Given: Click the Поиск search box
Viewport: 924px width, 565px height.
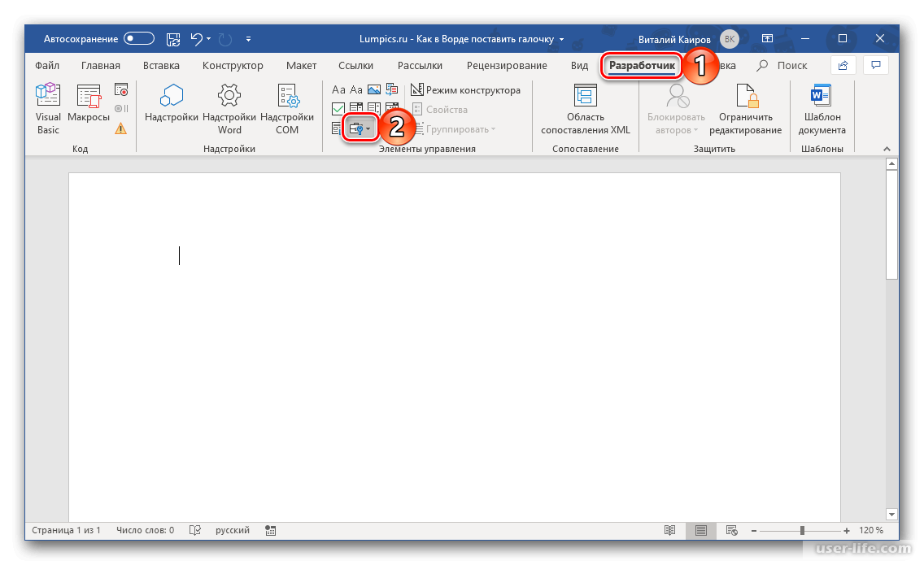Looking at the screenshot, I should tap(782, 65).
